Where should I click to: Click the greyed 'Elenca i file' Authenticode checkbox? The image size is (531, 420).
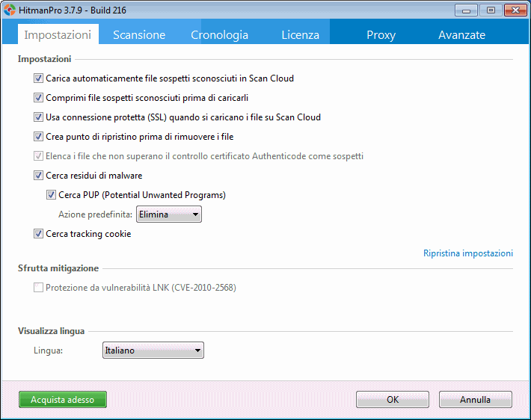tap(38, 156)
